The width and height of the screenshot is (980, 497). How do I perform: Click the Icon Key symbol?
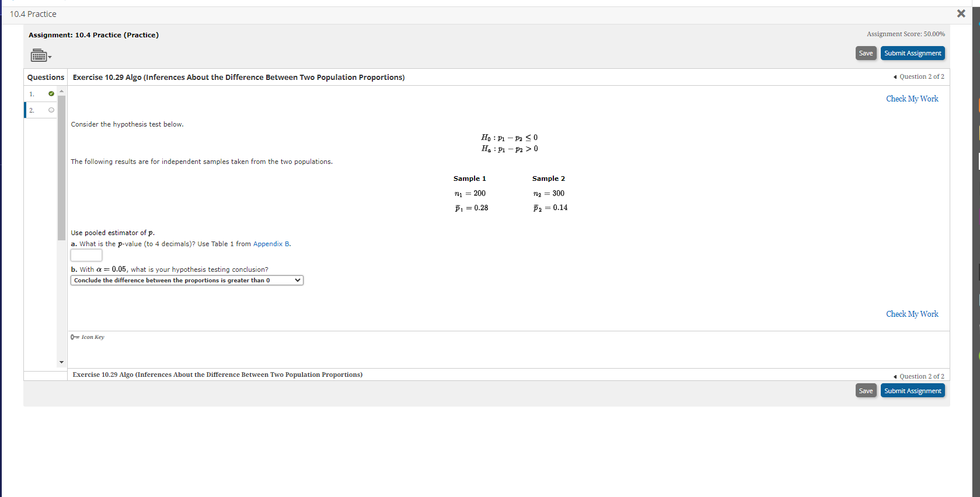click(75, 337)
